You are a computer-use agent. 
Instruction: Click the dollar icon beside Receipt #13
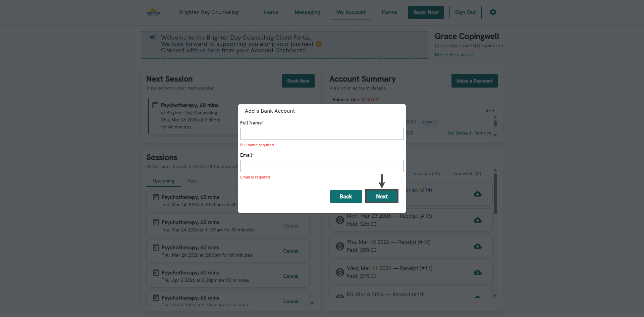pyautogui.click(x=340, y=220)
